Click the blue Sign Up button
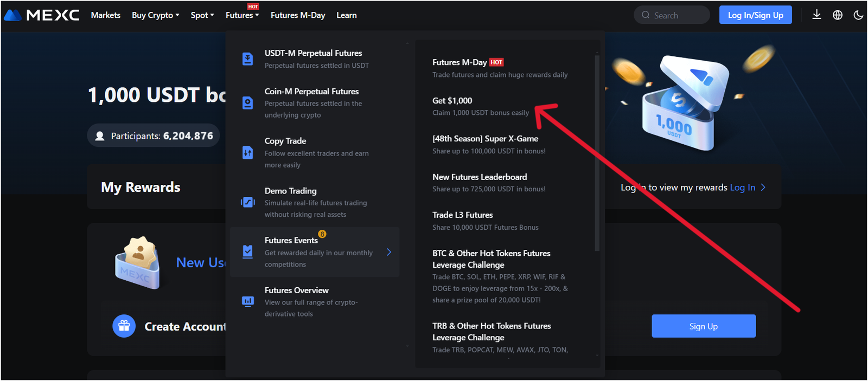Screen dimensions: 868x381 click(703, 326)
